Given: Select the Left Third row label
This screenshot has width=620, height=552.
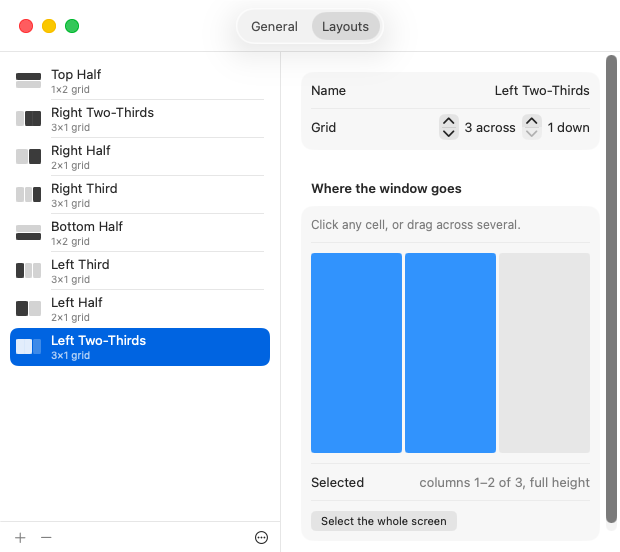Looking at the screenshot, I should (x=80, y=264).
